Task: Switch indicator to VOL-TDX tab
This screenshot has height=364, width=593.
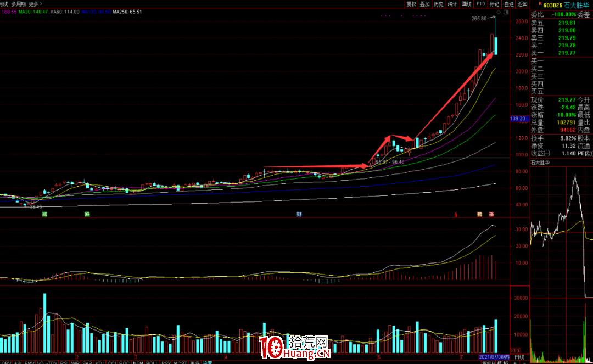Action: 47,362
